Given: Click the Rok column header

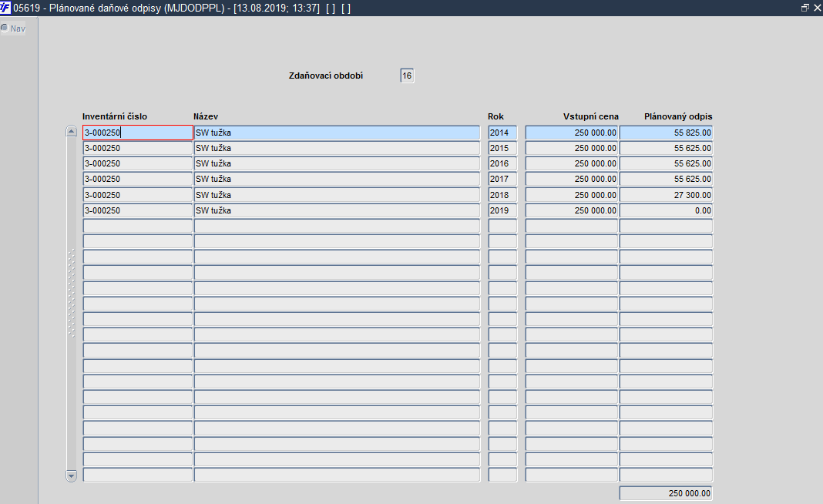Looking at the screenshot, I should coord(495,116).
